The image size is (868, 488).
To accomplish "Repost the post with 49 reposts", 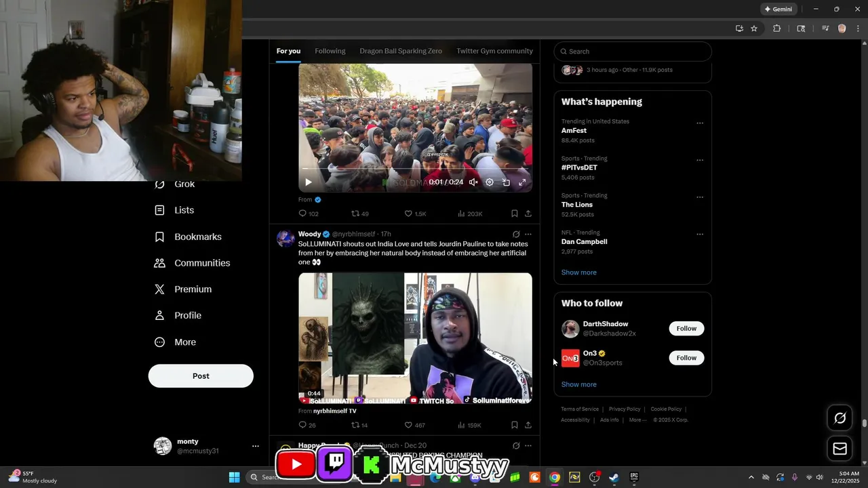I will click(360, 213).
